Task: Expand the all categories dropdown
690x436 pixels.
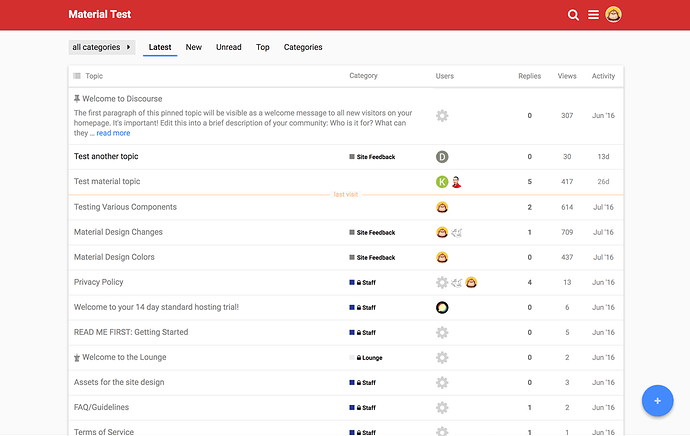Action: tap(102, 47)
